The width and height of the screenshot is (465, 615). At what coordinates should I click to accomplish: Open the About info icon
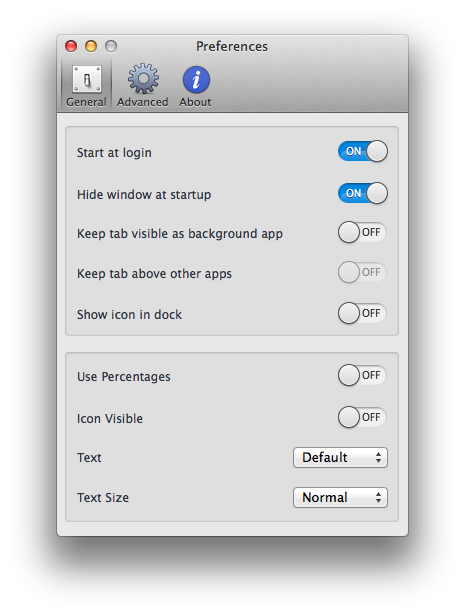(196, 79)
